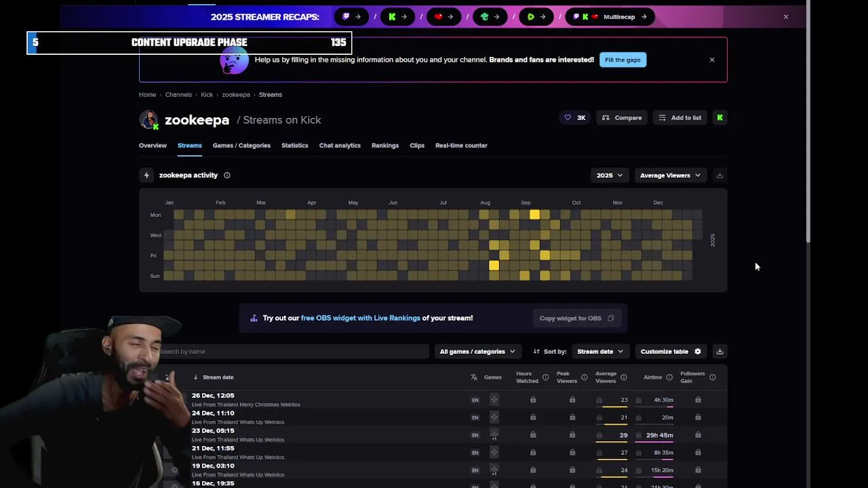Open the green Kick channel icon
This screenshot has width=868, height=488.
coord(719,118)
